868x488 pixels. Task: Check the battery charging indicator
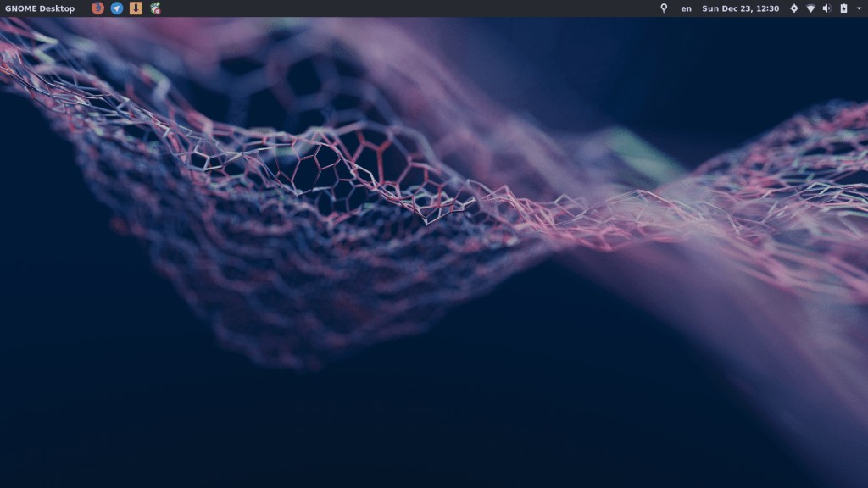[x=843, y=8]
